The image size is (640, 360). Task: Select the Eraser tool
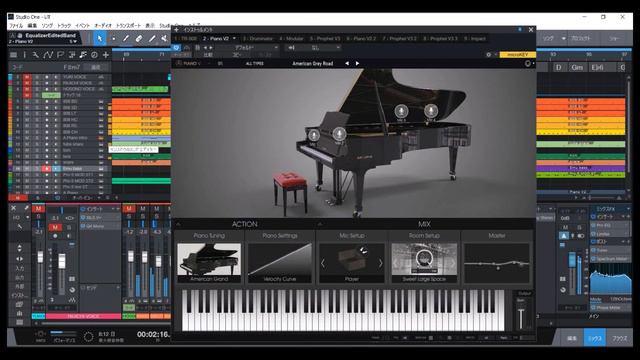(x=139, y=39)
